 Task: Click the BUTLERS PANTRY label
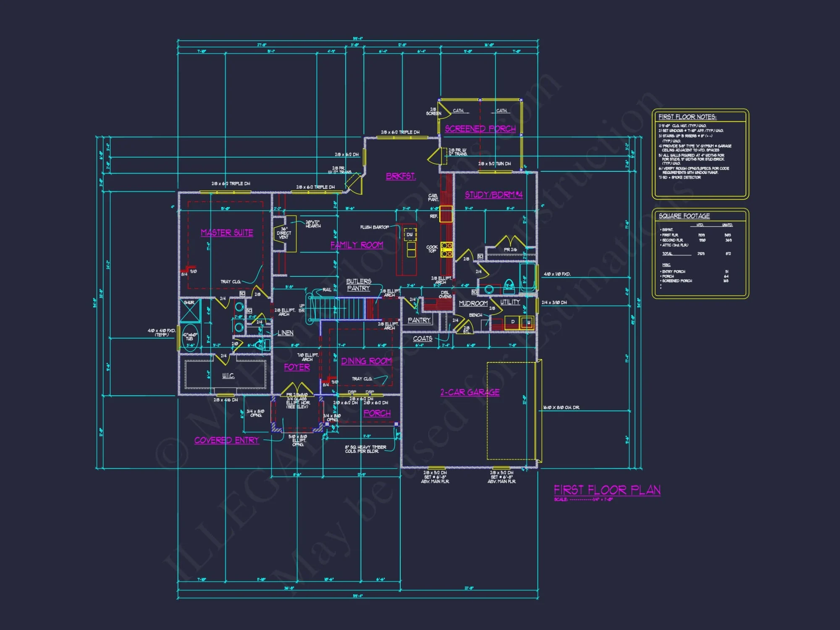pyautogui.click(x=358, y=285)
